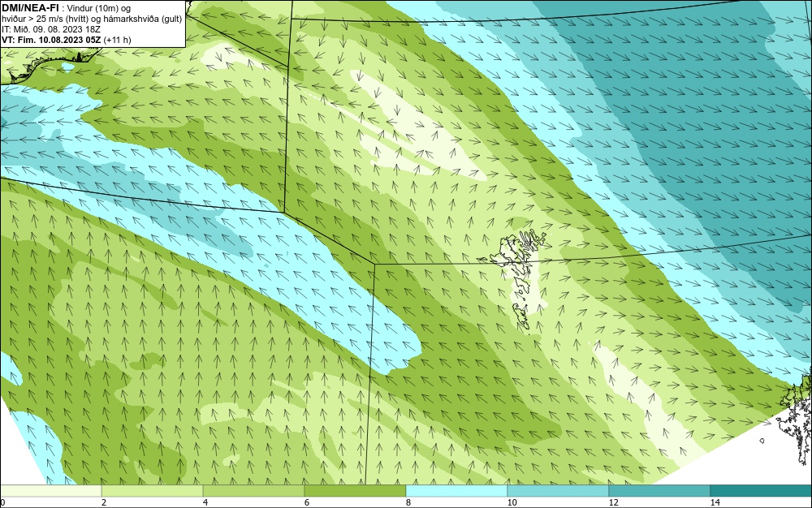This screenshot has width=812, height=508.
Task: Click the "VT: Fim. 10.08.2023 05Z" line
Action: 52,40
